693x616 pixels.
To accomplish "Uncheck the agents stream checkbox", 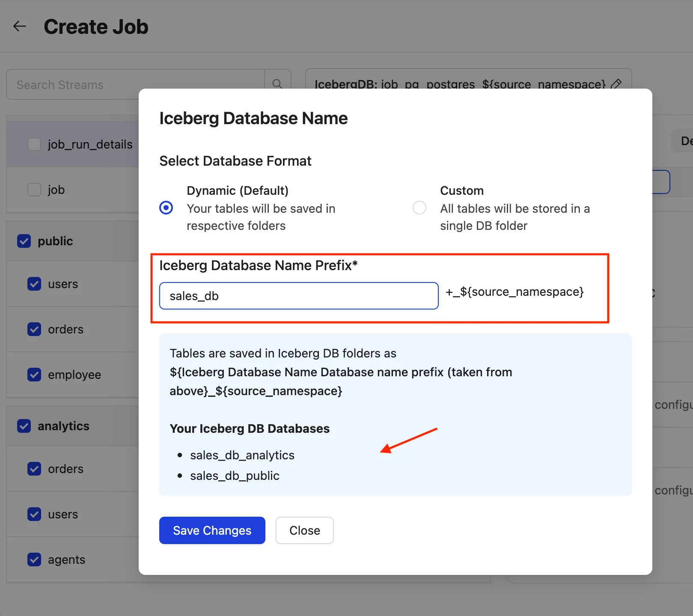I will tap(34, 560).
